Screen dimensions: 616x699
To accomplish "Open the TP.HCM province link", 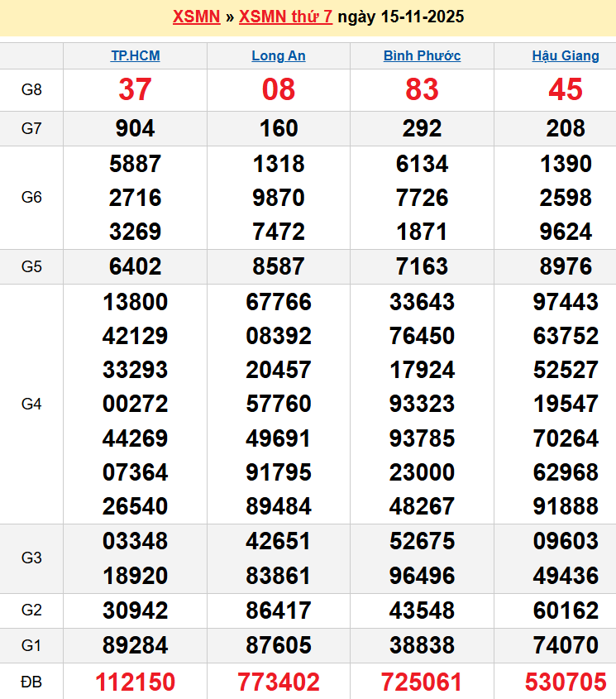I will (136, 56).
